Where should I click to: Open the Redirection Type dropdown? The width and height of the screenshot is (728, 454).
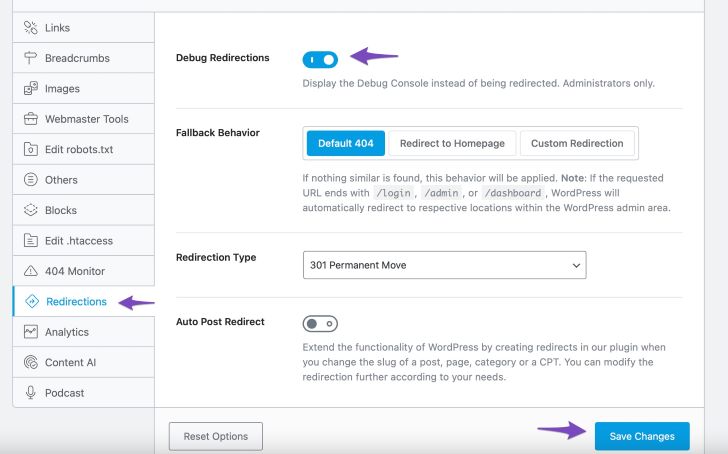pyautogui.click(x=444, y=265)
